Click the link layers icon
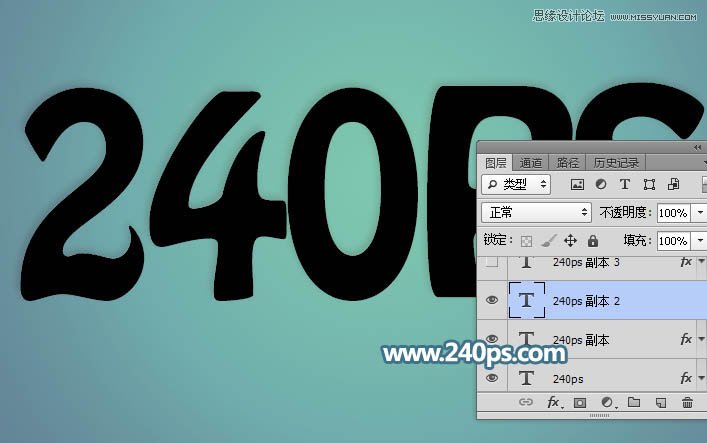 526,402
